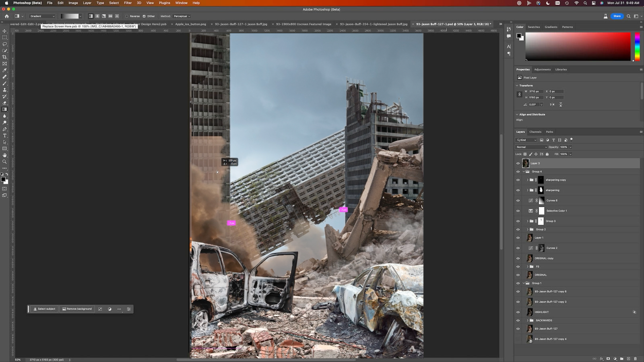Screen dimensions: 644x362
Task: Select the Eyedropper tool
Action: point(5,70)
